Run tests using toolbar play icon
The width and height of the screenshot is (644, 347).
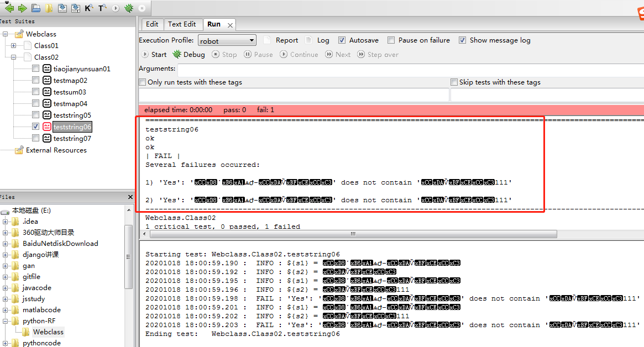click(x=116, y=8)
